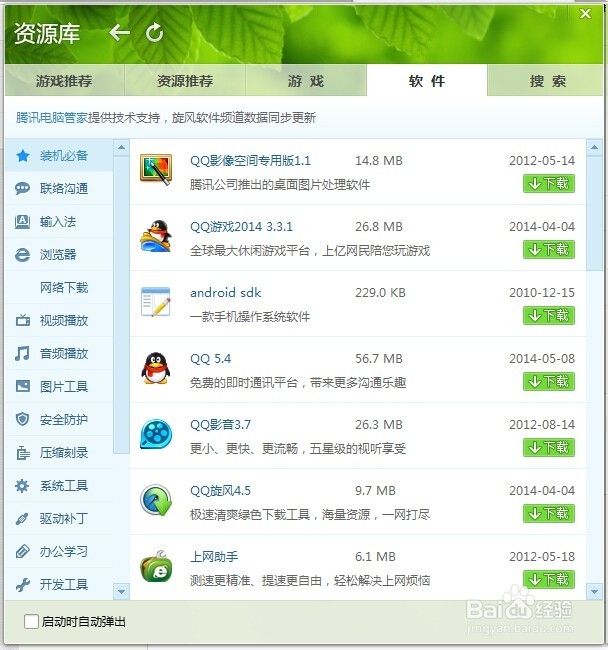Download QQ游戏2014 3.3.1
Screen dimensions: 608x650
tap(549, 250)
